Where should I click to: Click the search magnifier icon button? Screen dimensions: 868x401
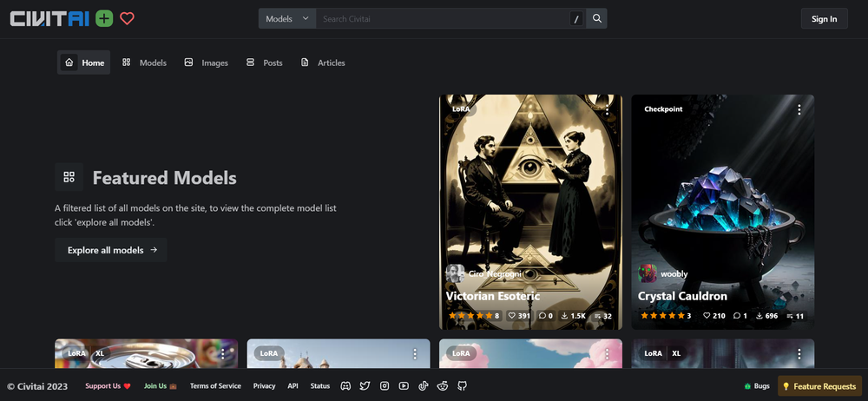tap(596, 18)
